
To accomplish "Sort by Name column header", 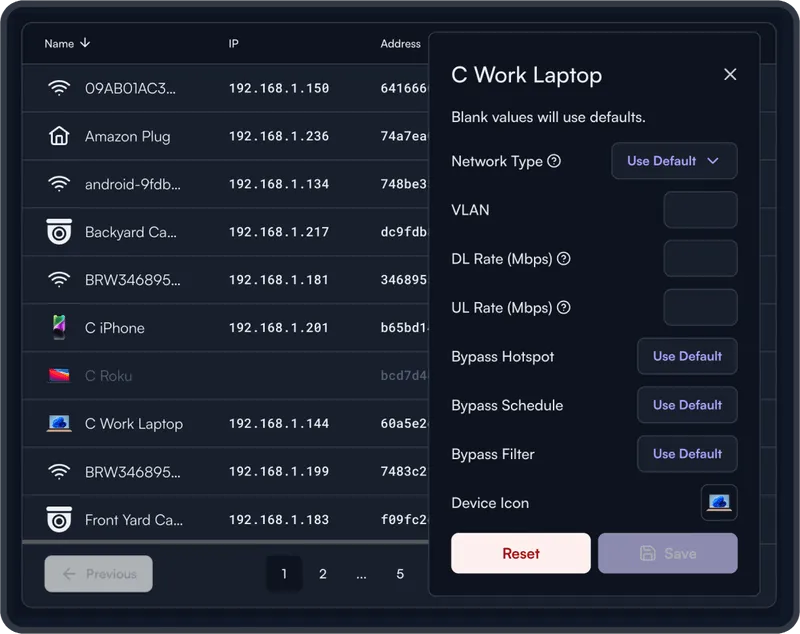I will (59, 44).
